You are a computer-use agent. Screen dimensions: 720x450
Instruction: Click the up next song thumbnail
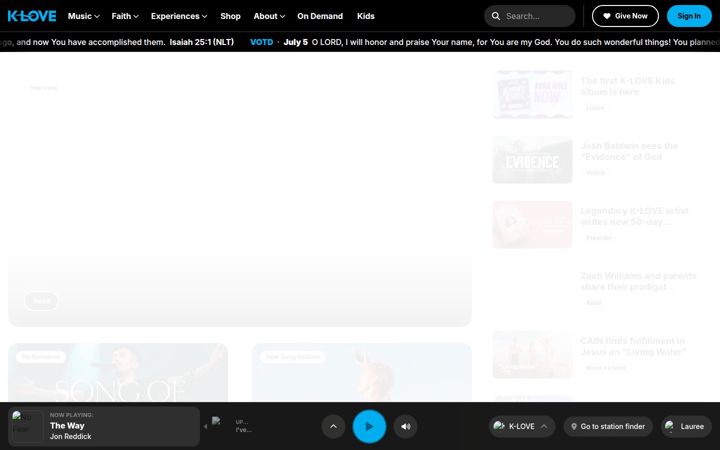pyautogui.click(x=216, y=422)
